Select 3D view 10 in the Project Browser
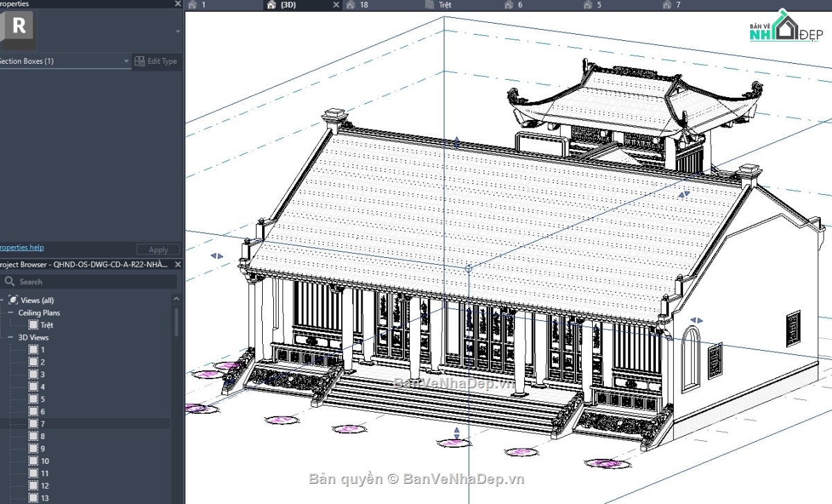Image resolution: width=832 pixels, height=504 pixels. click(x=44, y=461)
